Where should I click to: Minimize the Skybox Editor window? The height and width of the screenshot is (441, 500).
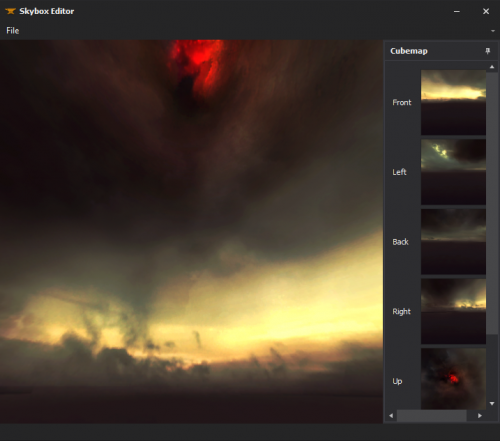coord(457,11)
